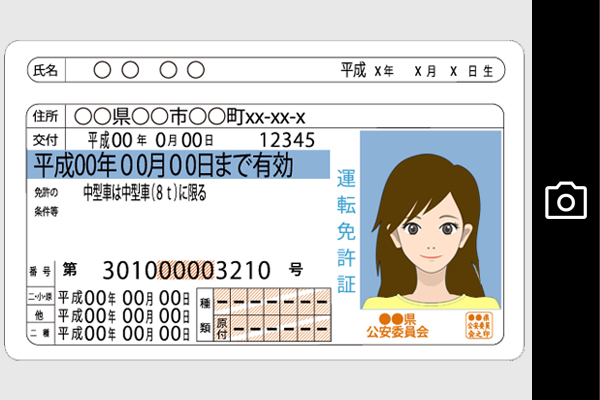Click the blue expiration date banner

point(178,163)
